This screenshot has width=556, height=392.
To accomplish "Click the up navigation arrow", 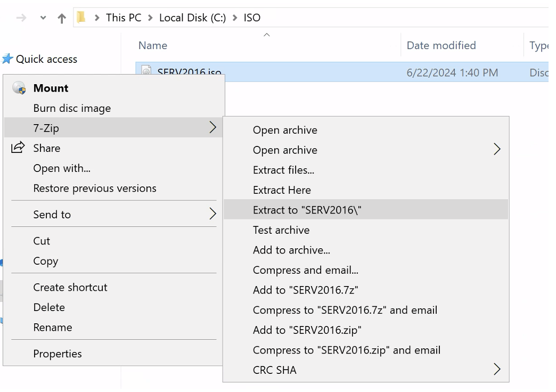I will pyautogui.click(x=61, y=18).
